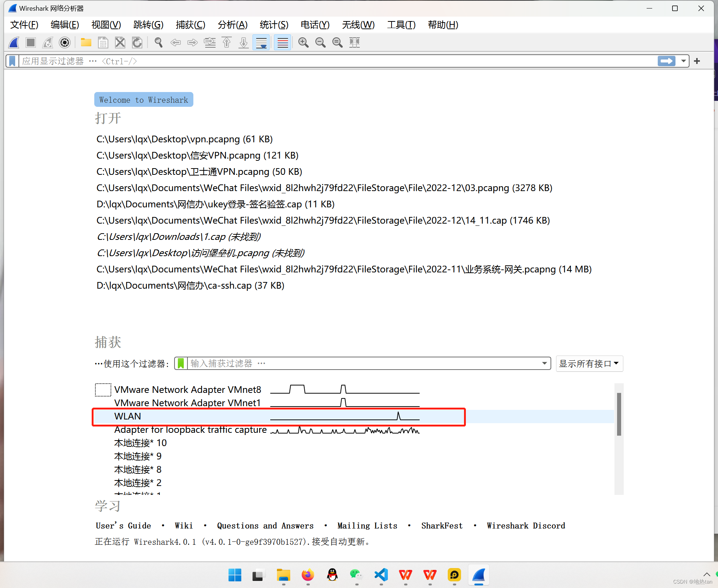This screenshot has width=718, height=588.
Task: Click the find packet magnifier icon
Action: (x=159, y=43)
